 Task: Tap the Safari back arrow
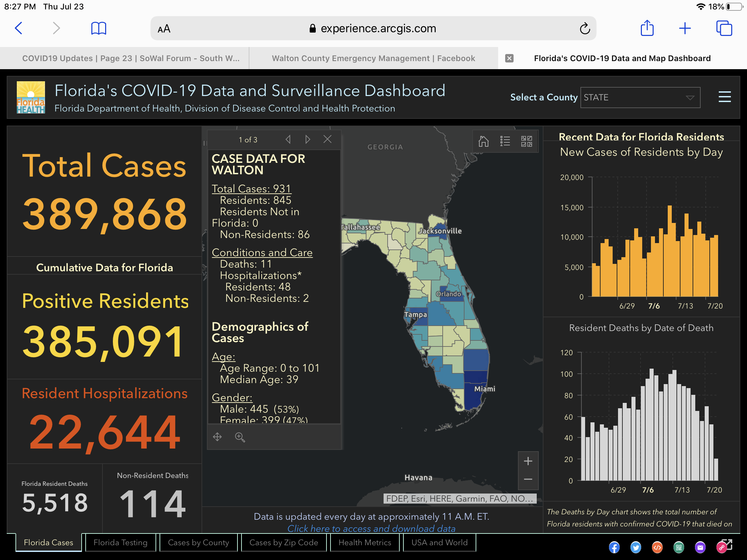[x=19, y=28]
